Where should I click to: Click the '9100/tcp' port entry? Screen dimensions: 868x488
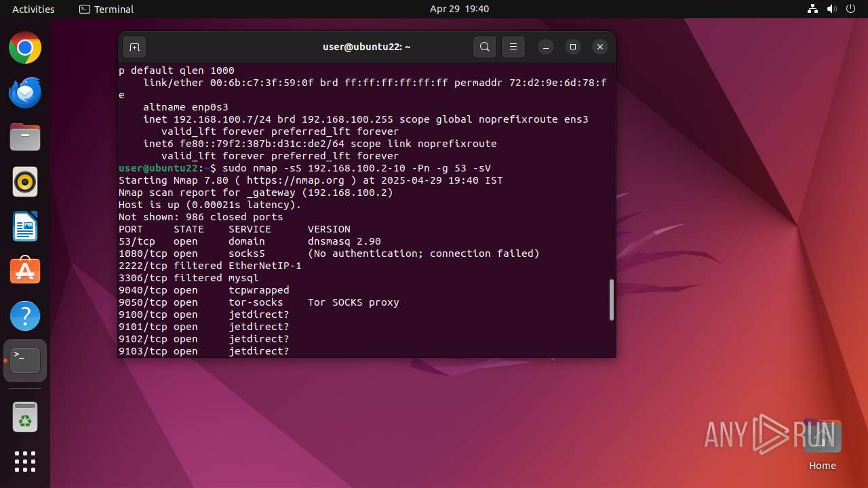coord(143,314)
